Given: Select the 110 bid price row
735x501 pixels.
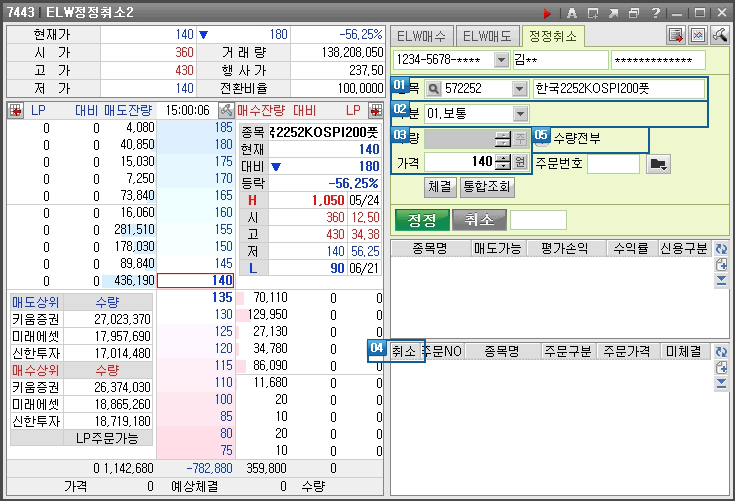Looking at the screenshot, I should click(x=195, y=382).
